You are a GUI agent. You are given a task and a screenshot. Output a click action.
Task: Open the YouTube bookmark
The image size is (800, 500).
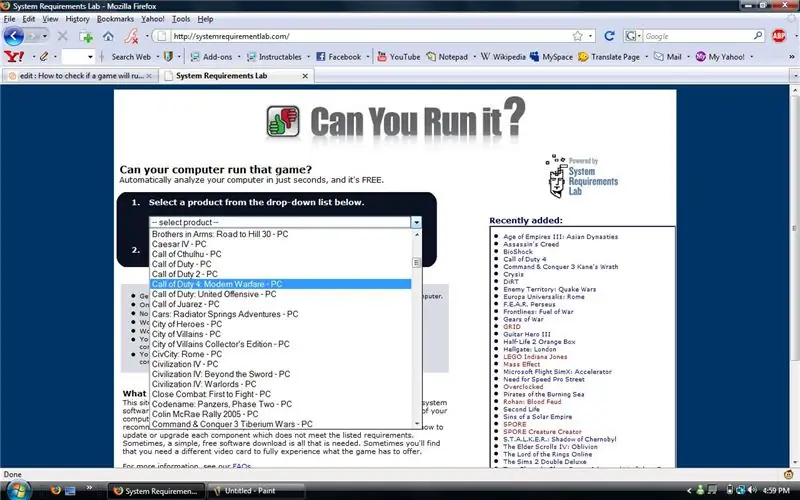click(x=399, y=57)
